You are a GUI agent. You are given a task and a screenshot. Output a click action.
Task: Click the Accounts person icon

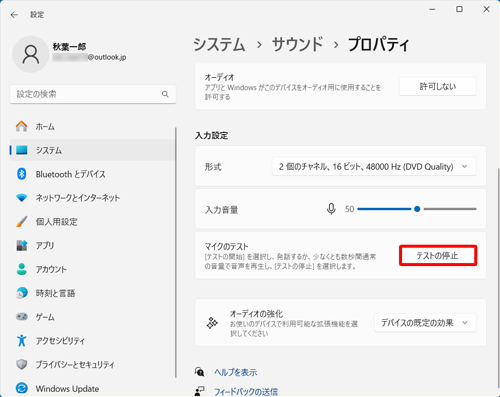click(22, 269)
